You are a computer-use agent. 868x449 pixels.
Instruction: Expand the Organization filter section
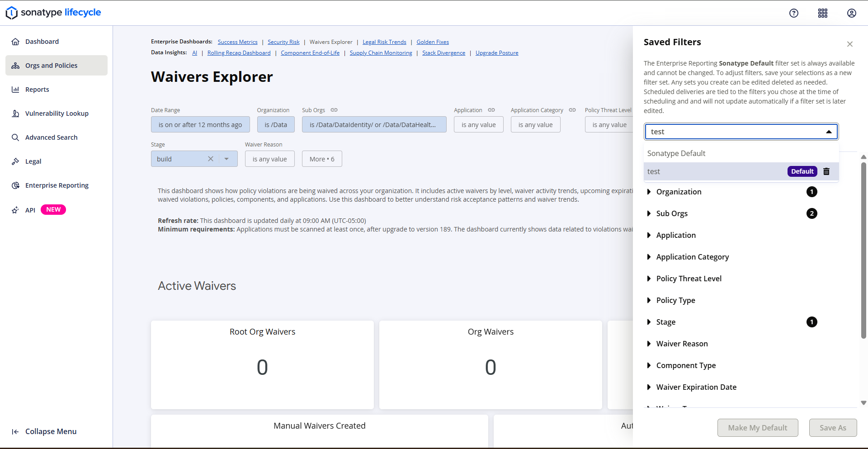tap(731, 192)
